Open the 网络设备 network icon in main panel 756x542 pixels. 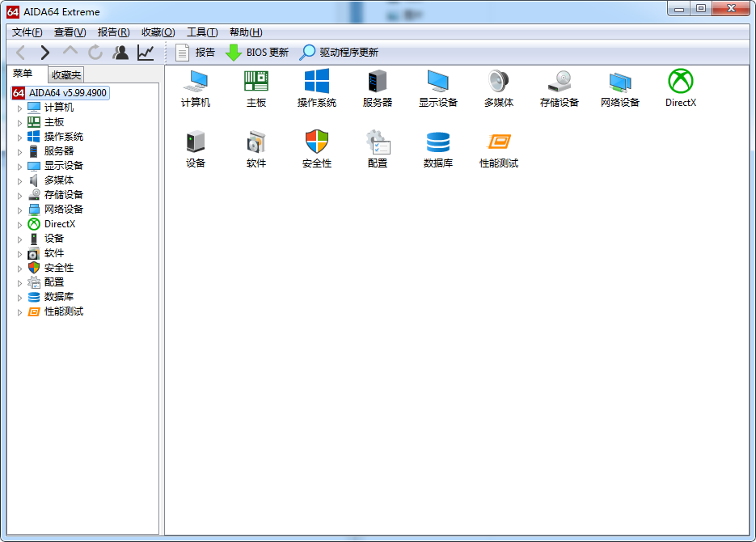[x=620, y=88]
